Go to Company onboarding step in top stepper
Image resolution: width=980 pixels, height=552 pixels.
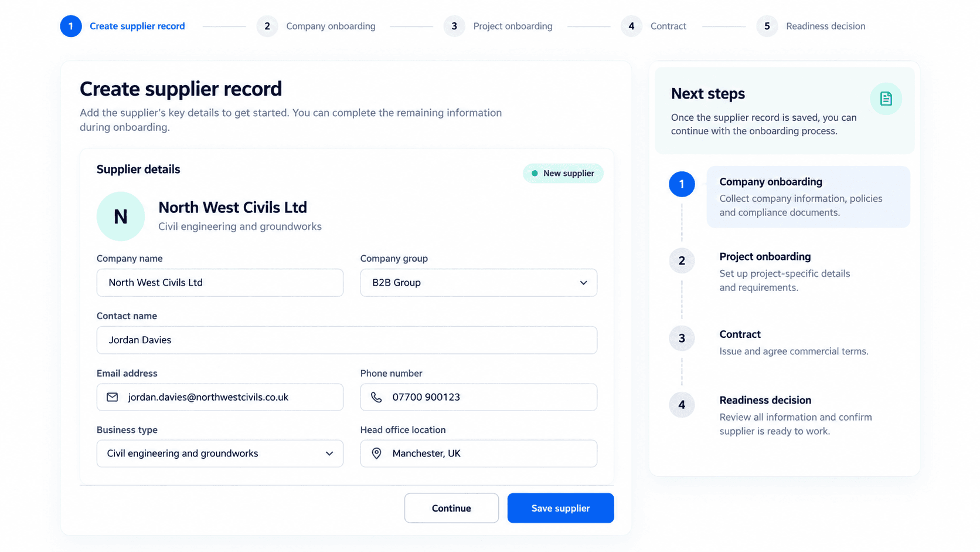(x=331, y=26)
